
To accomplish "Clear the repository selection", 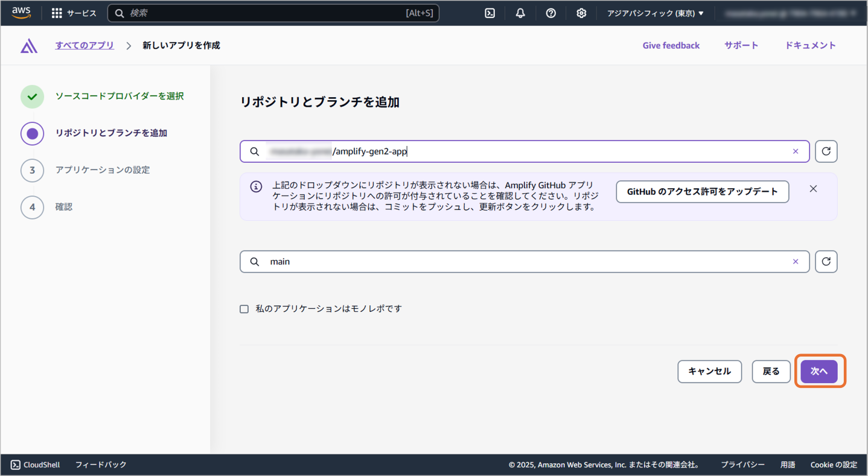I will pyautogui.click(x=796, y=151).
